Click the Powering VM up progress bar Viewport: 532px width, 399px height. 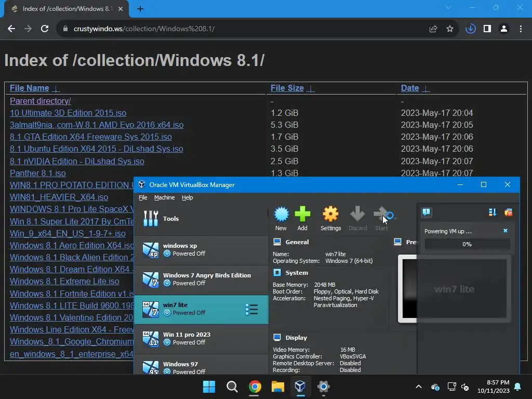pos(467,244)
